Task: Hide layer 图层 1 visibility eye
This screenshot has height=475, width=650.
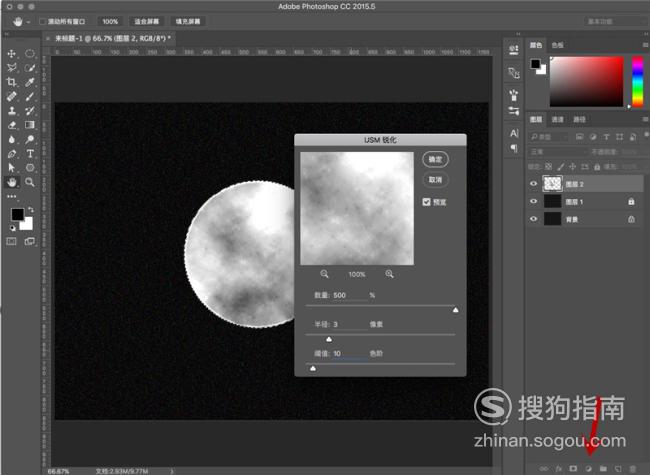Action: (x=534, y=201)
